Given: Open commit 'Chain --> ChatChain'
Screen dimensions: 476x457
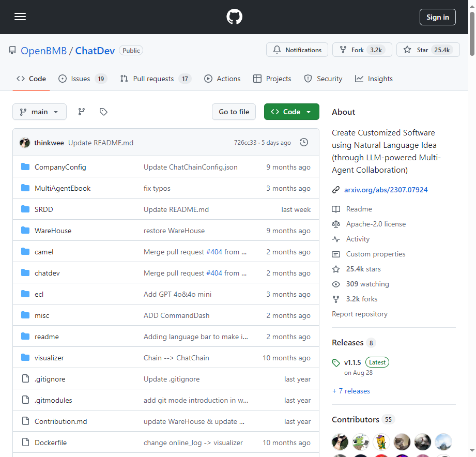Looking at the screenshot, I should [x=176, y=358].
